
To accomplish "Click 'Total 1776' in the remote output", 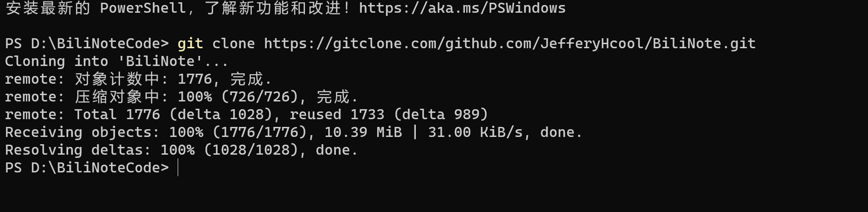I will [x=117, y=115].
